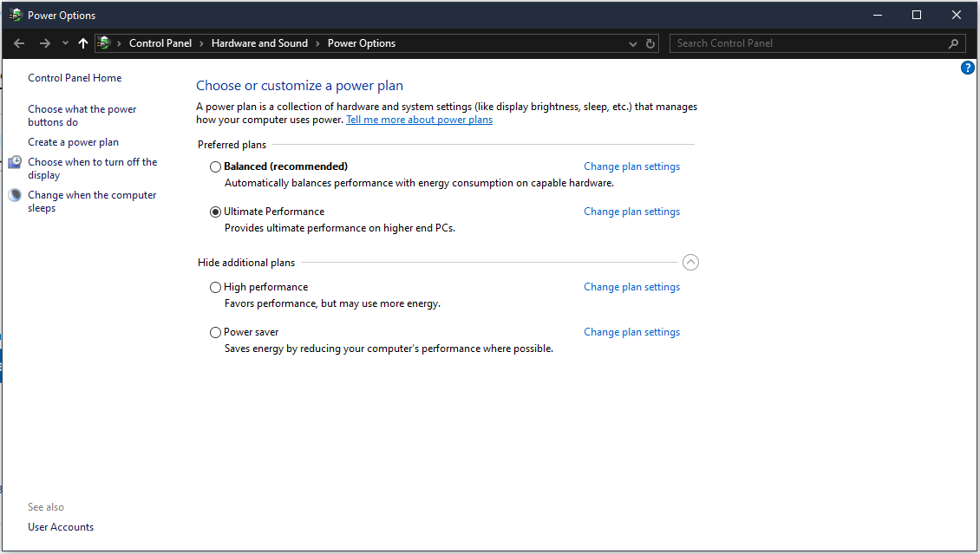Click the sleep moon icon in sidebar

click(x=15, y=195)
